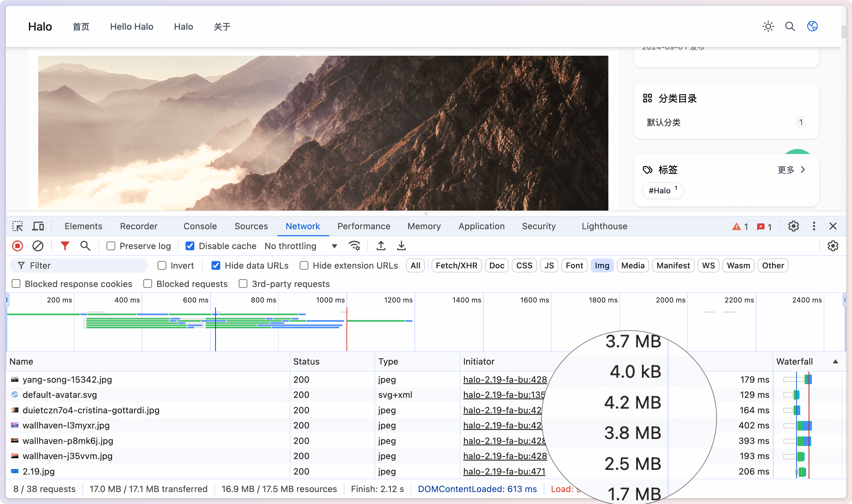Viewport: 852px width, 504px height.
Task: Click the Export HAR download icon
Action: (x=401, y=246)
